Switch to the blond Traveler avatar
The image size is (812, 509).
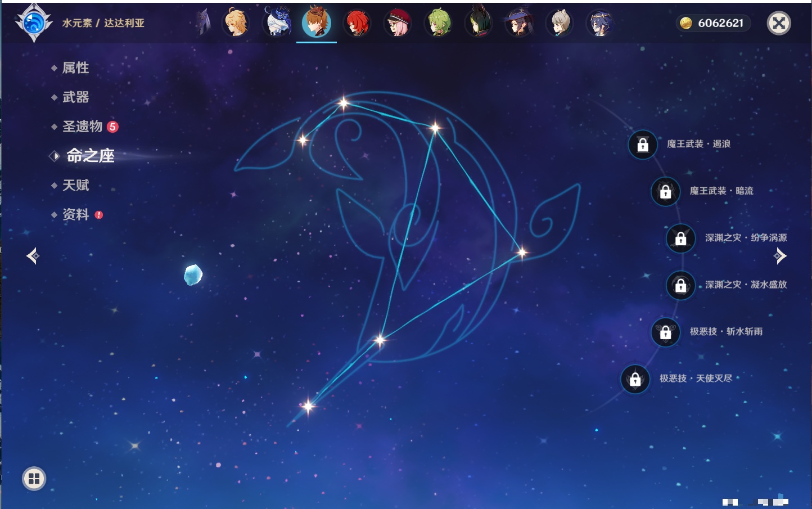pos(236,22)
